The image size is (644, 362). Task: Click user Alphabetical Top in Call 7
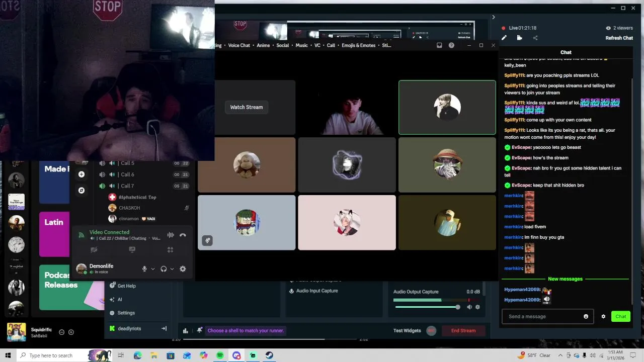pyautogui.click(x=137, y=197)
